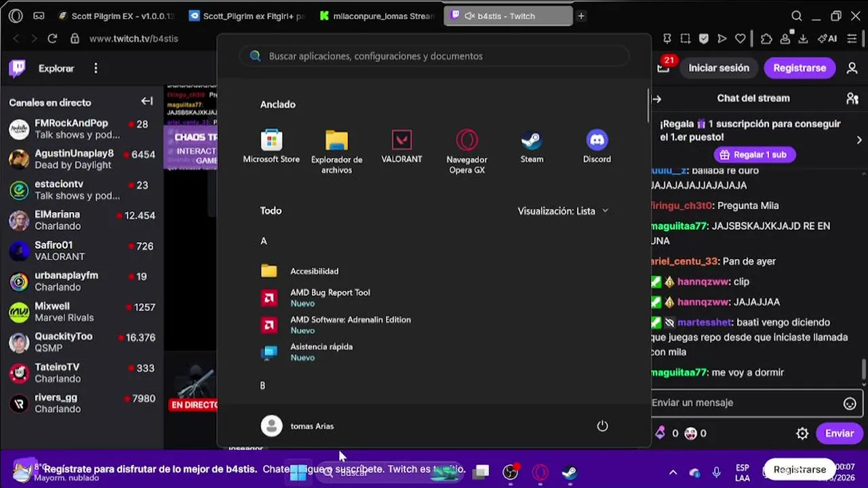Open the Bits icon under chat
This screenshot has width=868, height=488.
point(659,433)
